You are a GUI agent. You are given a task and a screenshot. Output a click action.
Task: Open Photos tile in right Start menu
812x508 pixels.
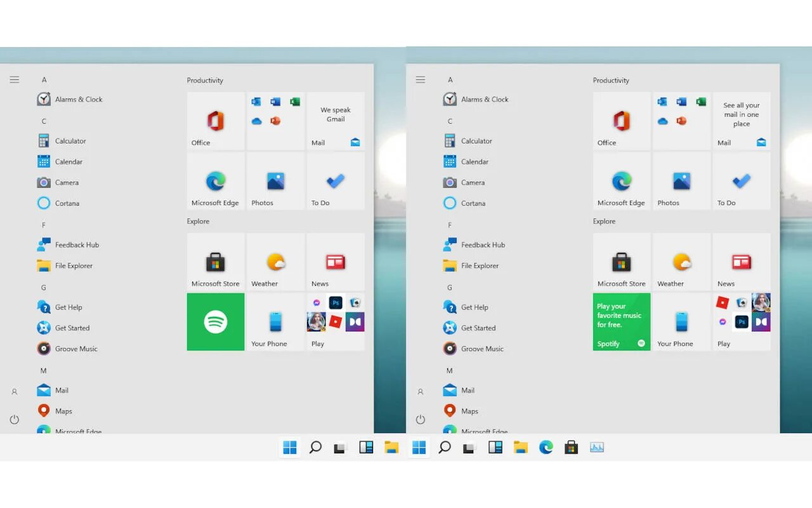click(681, 181)
